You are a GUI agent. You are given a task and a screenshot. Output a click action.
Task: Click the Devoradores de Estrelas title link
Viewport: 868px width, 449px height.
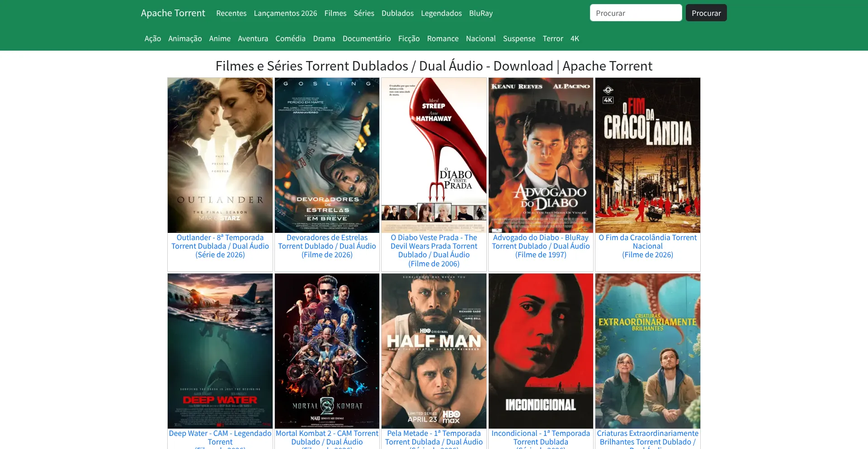[x=327, y=246]
